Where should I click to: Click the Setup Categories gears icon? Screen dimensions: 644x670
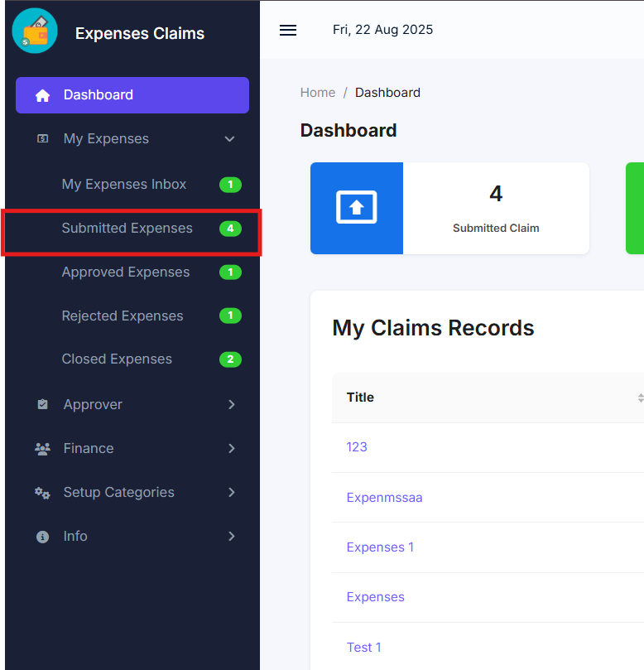point(43,493)
